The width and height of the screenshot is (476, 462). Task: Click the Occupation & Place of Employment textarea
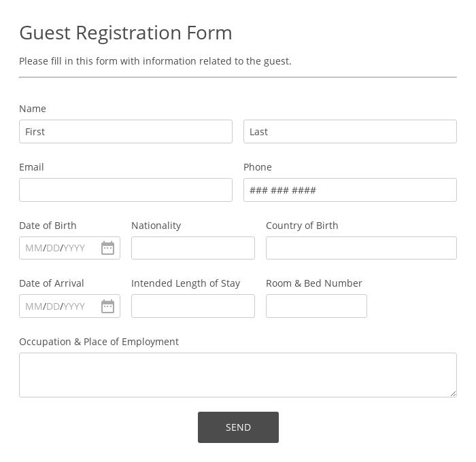[237, 374]
